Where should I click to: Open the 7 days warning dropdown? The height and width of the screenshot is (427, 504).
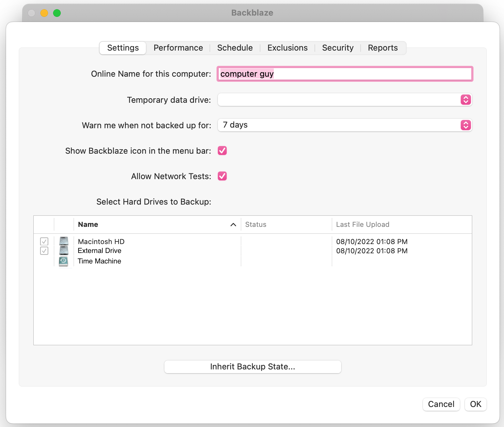click(x=345, y=125)
